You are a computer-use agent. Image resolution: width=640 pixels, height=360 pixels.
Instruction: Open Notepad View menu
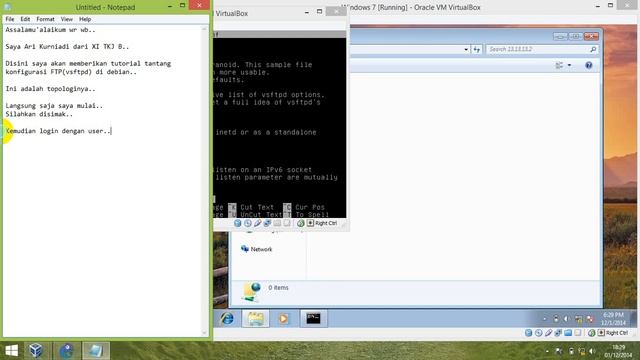pos(67,19)
